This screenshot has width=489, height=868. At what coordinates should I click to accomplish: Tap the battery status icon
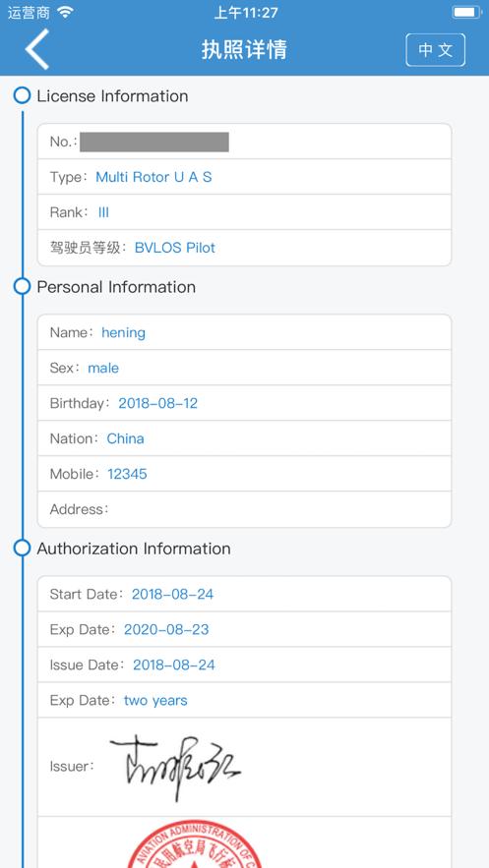466,12
